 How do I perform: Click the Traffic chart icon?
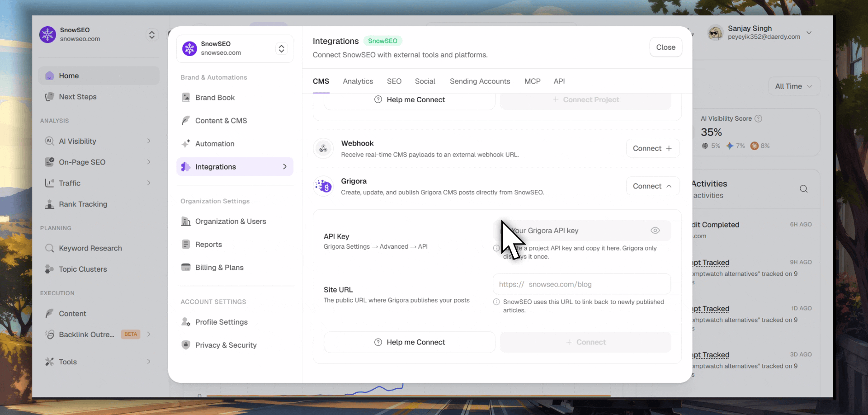point(50,183)
